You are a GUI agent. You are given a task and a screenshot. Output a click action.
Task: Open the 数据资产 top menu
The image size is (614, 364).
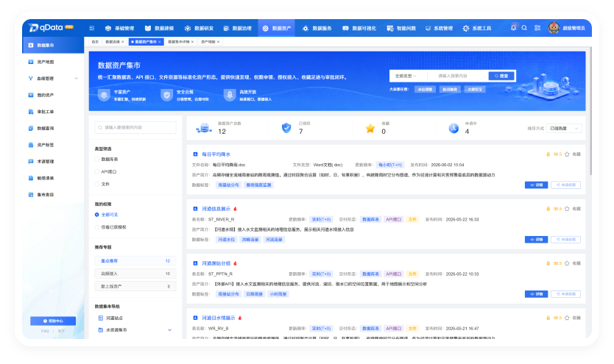pos(277,28)
